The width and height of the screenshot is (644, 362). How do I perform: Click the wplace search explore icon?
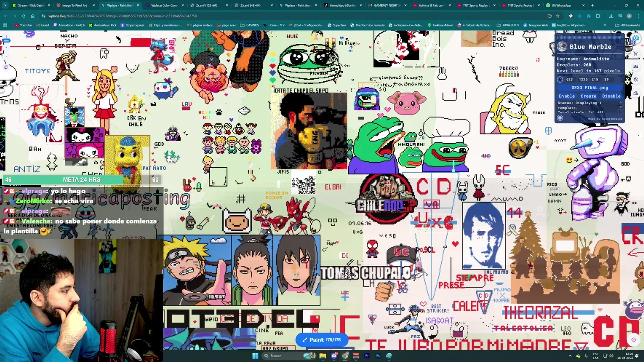[636, 80]
